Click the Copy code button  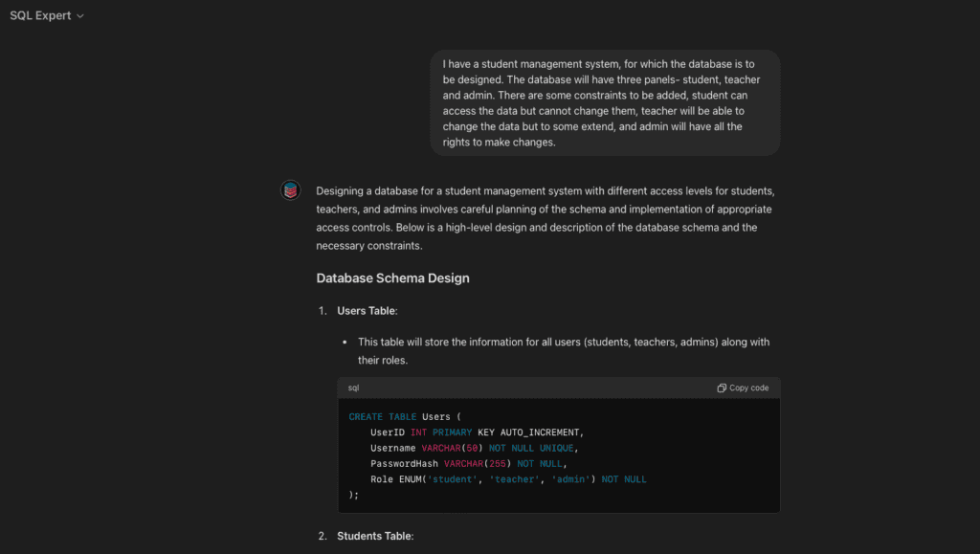pyautogui.click(x=743, y=388)
